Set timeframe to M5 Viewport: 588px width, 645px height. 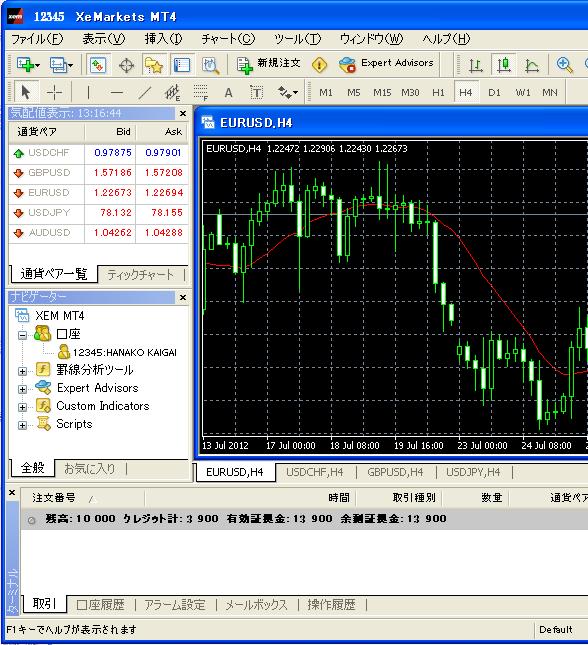point(354,93)
